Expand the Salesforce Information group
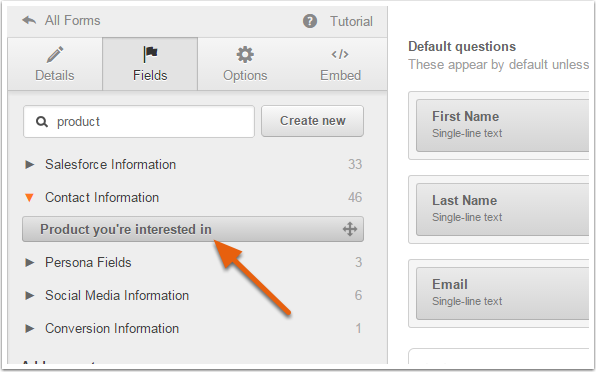 pos(29,165)
